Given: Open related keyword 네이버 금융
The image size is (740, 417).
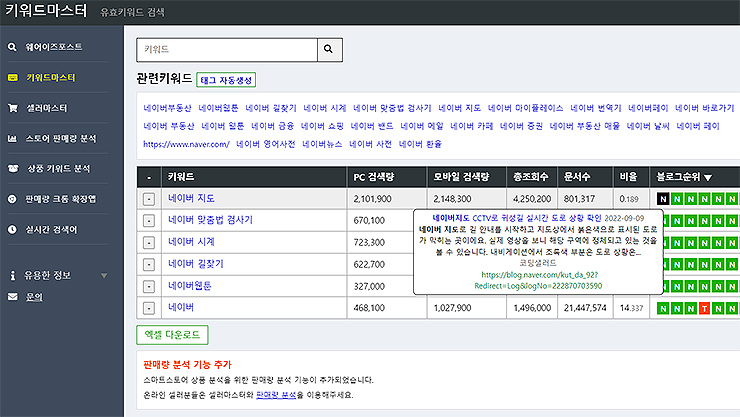Looking at the screenshot, I should point(272,126).
